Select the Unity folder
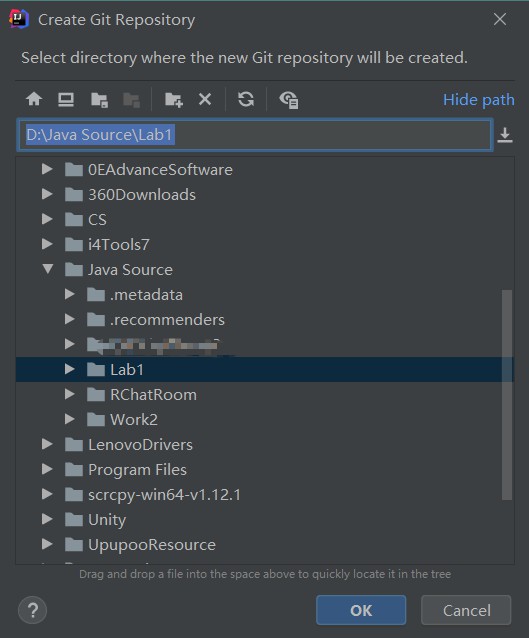 point(96,520)
